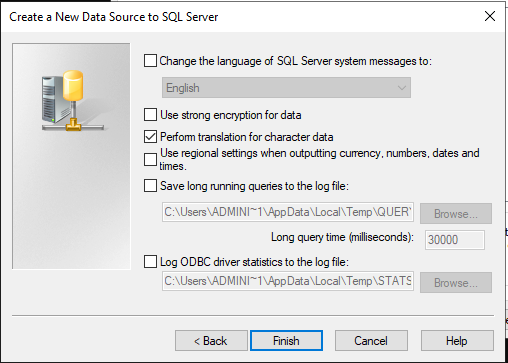Click the language dropdown chevron arrow

tap(402, 88)
